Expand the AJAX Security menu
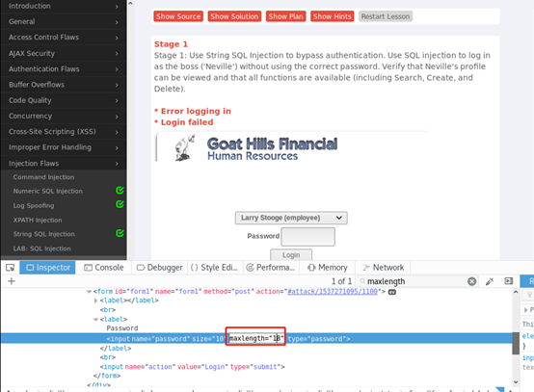The width and height of the screenshot is (534, 392). pos(64,53)
